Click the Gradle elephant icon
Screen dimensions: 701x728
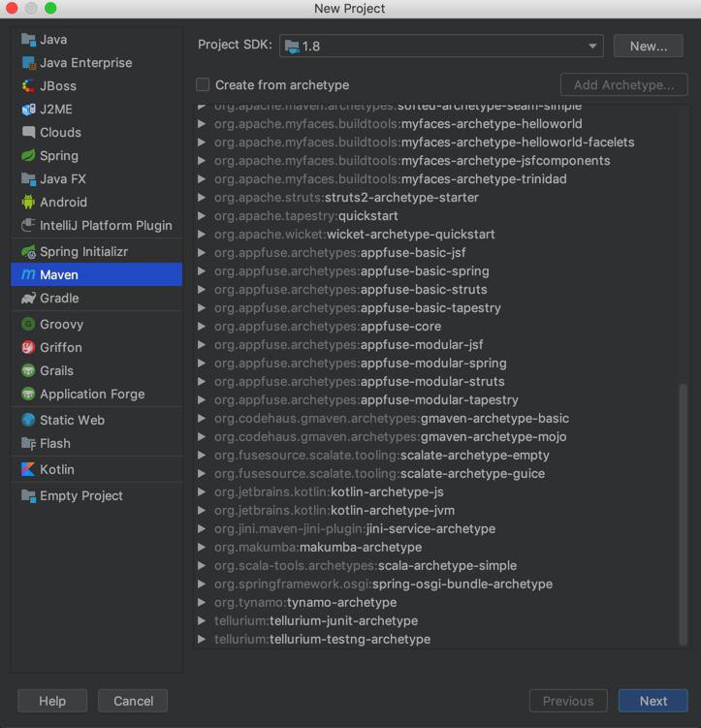pyautogui.click(x=28, y=299)
